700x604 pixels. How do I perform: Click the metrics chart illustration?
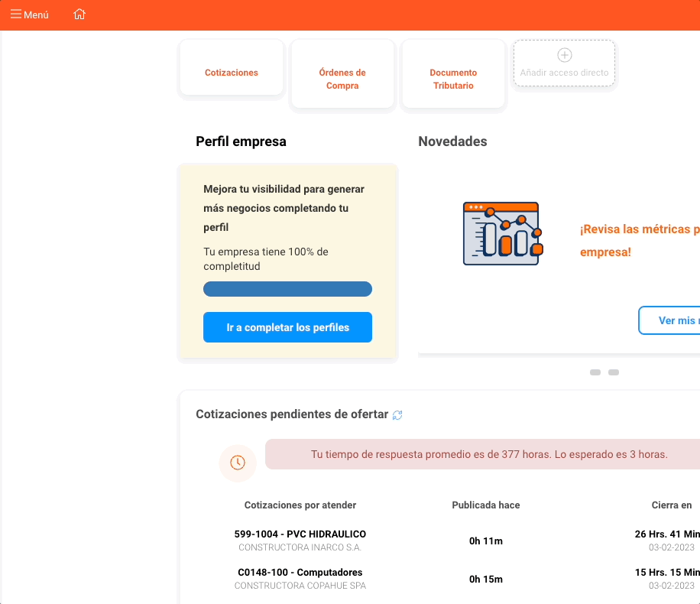coord(502,234)
